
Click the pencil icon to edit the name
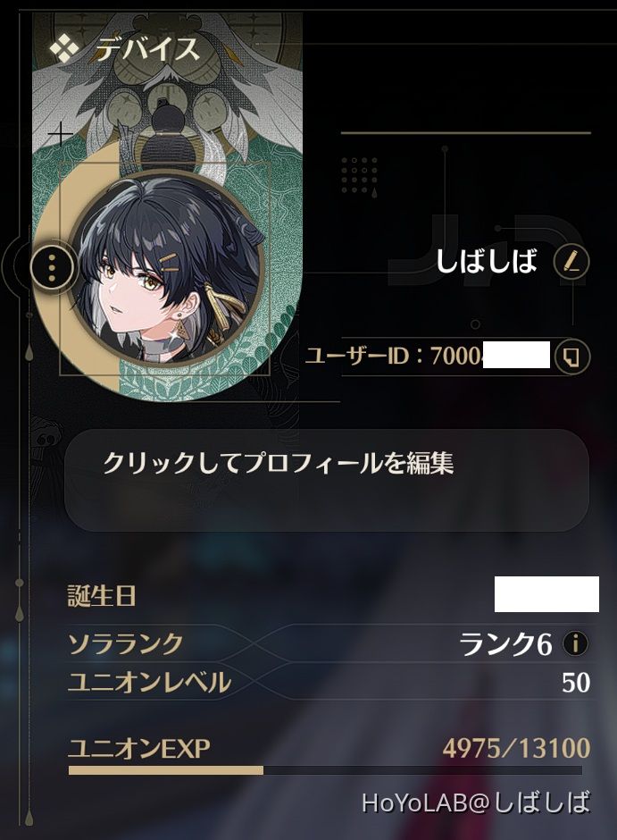pyautogui.click(x=571, y=262)
